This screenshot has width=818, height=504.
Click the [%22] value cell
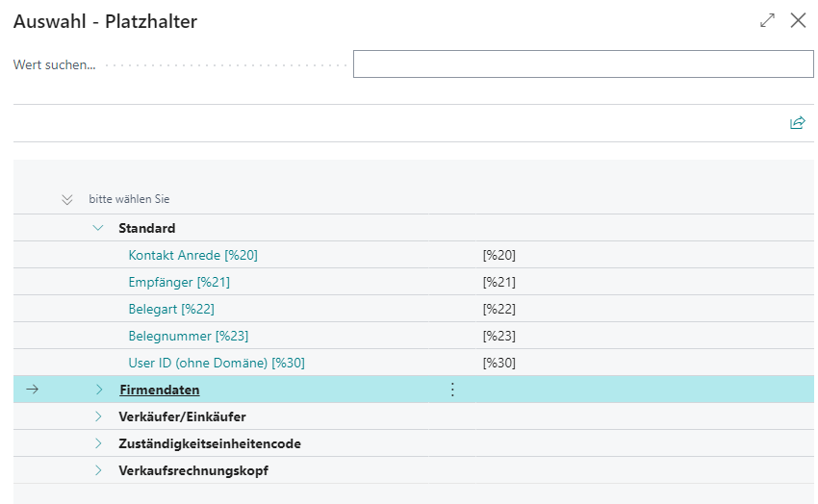click(x=498, y=309)
